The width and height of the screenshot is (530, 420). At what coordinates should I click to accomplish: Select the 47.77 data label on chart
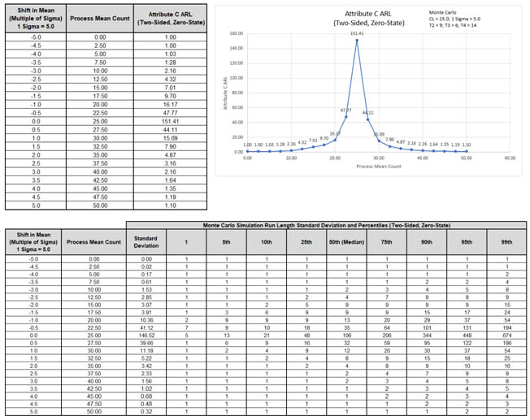click(x=346, y=110)
